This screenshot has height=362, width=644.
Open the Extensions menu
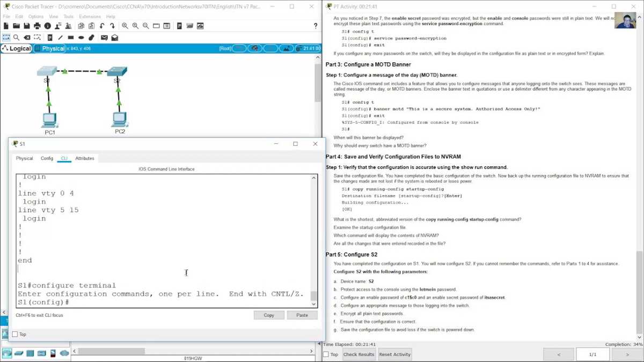[90, 17]
